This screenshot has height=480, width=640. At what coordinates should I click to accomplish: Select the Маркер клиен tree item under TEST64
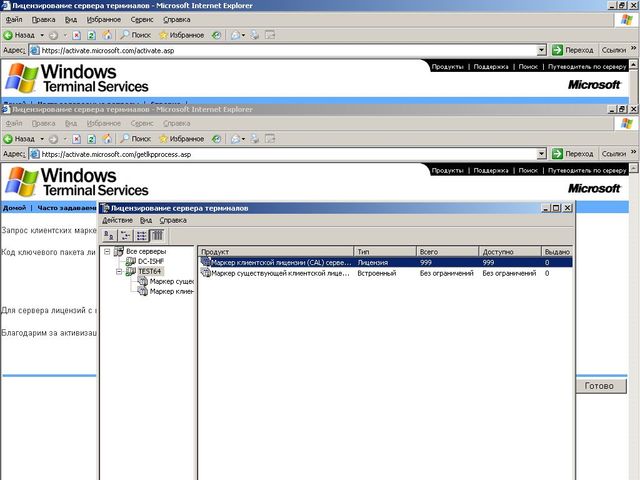[171, 292]
